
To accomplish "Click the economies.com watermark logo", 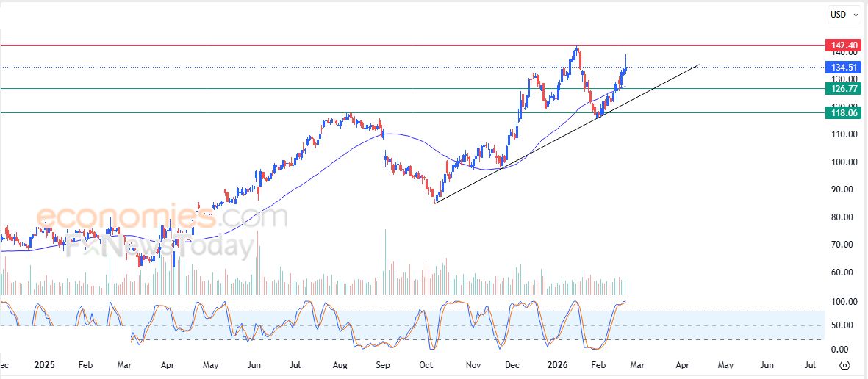I will coord(162,217).
